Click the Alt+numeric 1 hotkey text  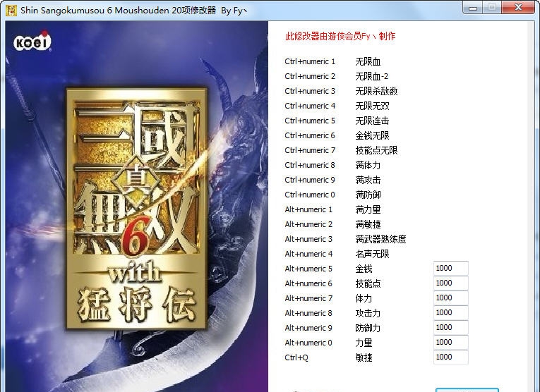click(308, 209)
